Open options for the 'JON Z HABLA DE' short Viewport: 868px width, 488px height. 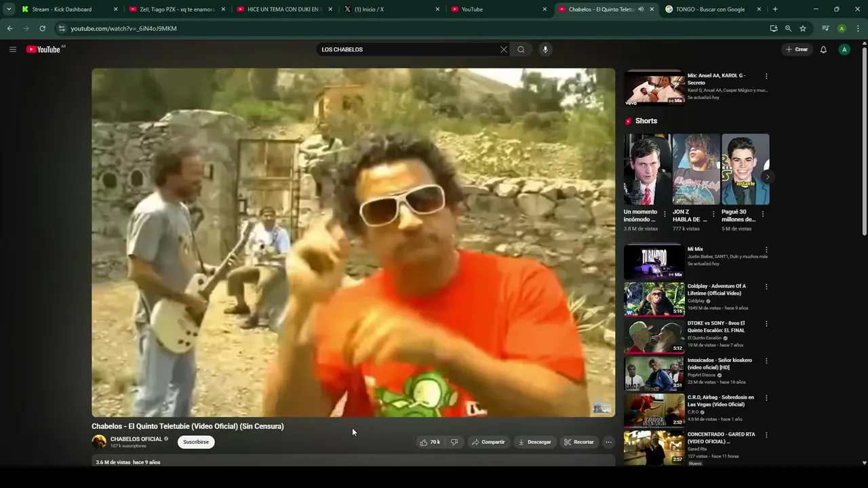(713, 214)
